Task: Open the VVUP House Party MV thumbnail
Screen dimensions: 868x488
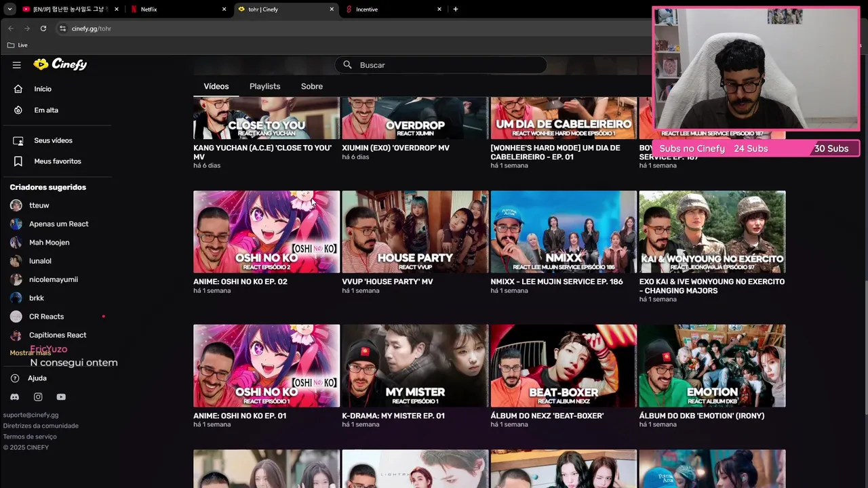Action: point(415,232)
